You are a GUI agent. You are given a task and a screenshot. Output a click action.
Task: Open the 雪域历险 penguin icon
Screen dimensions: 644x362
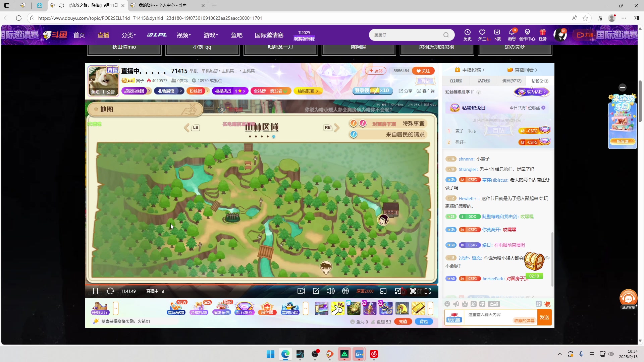point(290,308)
